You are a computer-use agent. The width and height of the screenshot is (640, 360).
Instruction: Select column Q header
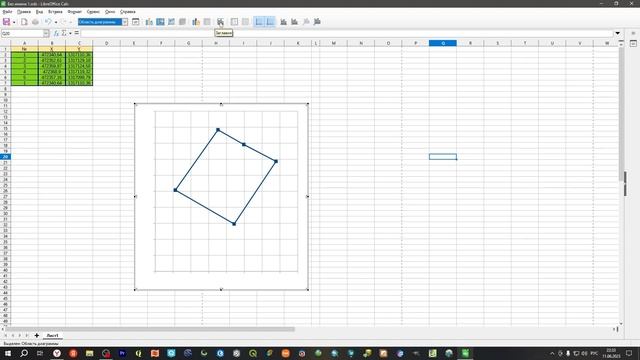pyautogui.click(x=443, y=43)
